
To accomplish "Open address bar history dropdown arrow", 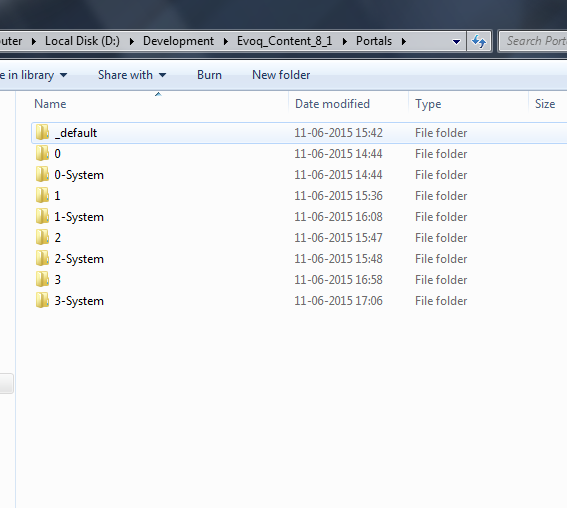I will click(456, 42).
